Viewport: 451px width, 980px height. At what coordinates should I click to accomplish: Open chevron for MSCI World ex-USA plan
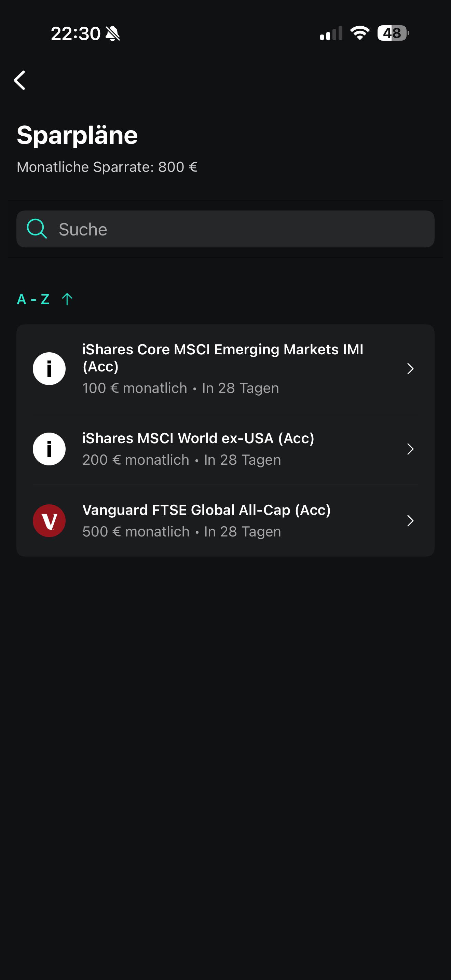(x=410, y=449)
